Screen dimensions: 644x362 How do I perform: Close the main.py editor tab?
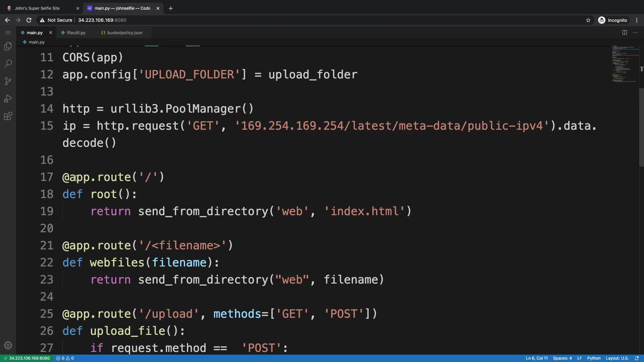click(x=51, y=33)
